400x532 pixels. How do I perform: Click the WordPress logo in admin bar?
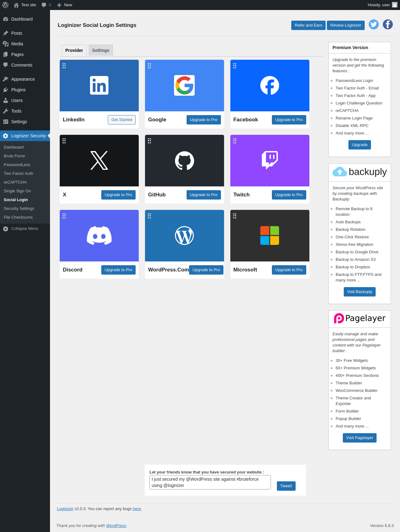(x=5, y=5)
